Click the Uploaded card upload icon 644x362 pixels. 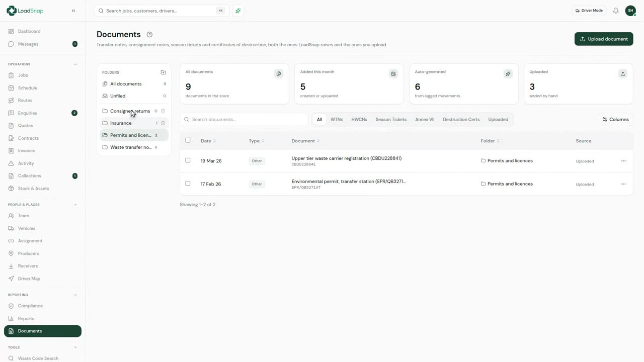(x=623, y=74)
